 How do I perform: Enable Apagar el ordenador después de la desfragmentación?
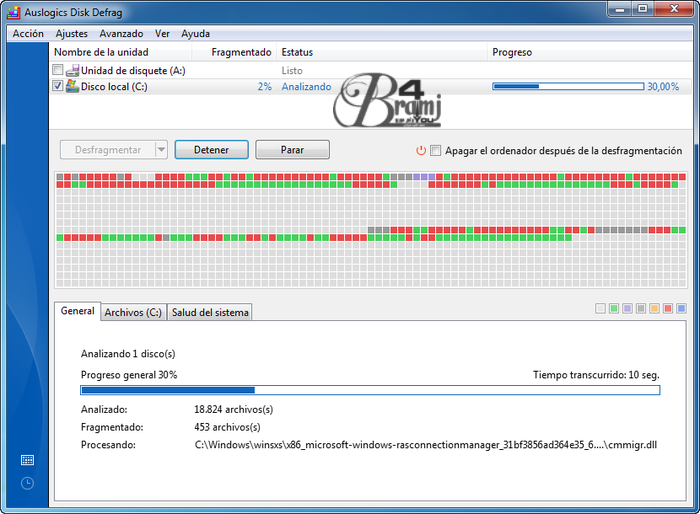(436, 150)
